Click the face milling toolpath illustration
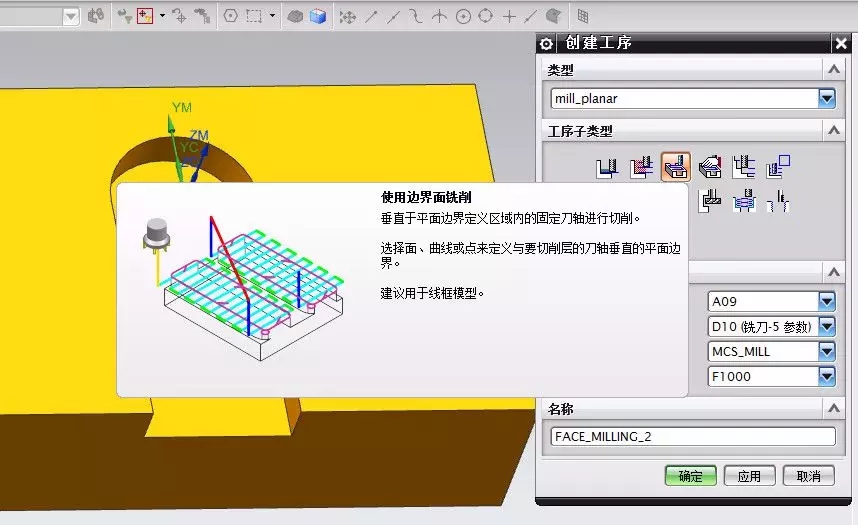Image resolution: width=858 pixels, height=525 pixels. click(x=244, y=287)
